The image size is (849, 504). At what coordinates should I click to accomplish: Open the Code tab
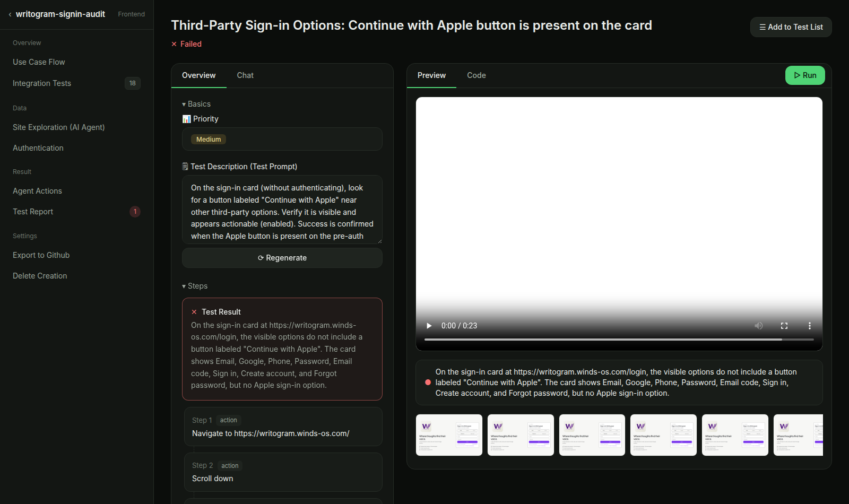477,75
